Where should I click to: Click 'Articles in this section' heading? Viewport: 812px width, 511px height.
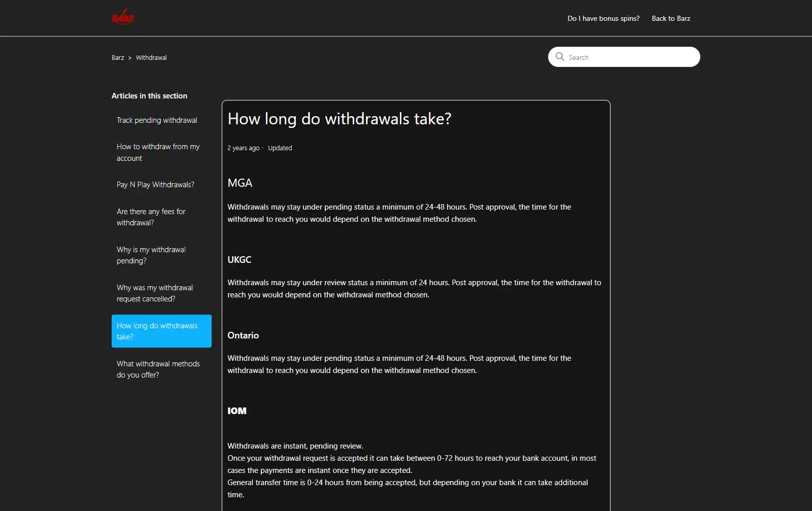(149, 96)
